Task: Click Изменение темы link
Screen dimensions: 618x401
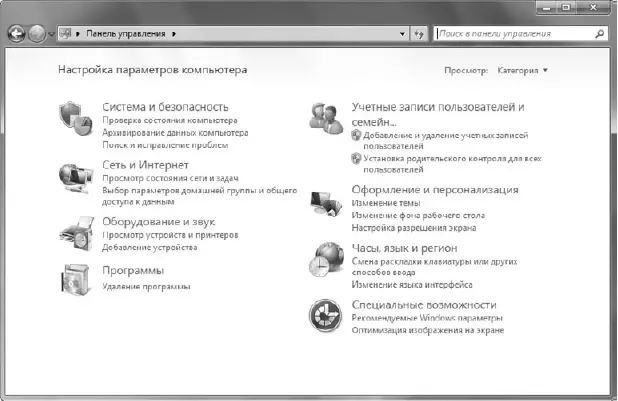Action: [x=386, y=203]
